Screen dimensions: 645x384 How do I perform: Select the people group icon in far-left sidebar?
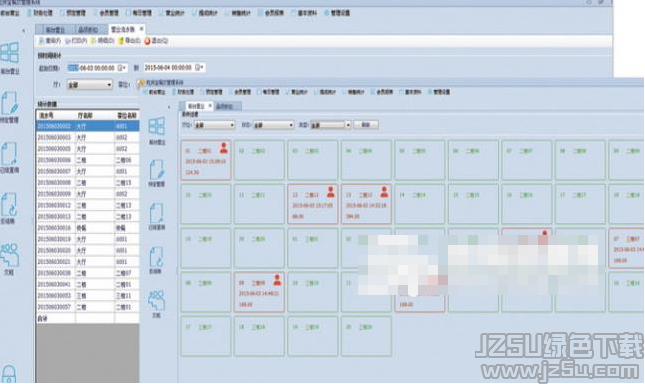click(x=9, y=255)
